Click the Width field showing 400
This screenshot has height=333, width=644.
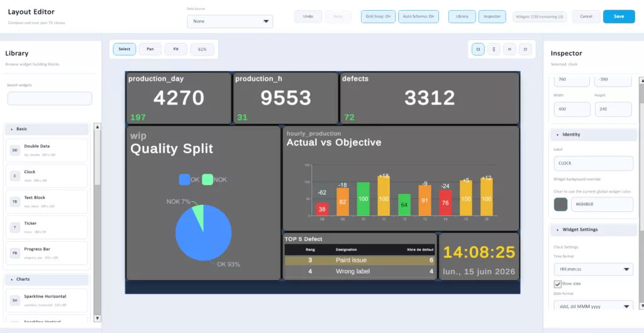pos(572,110)
